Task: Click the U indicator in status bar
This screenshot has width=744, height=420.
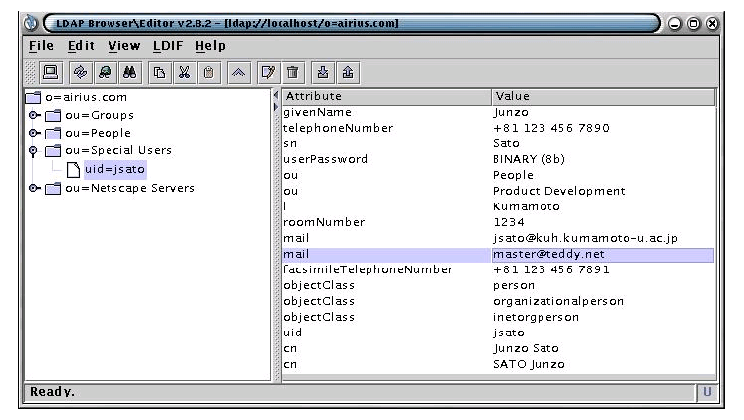Action: click(707, 392)
